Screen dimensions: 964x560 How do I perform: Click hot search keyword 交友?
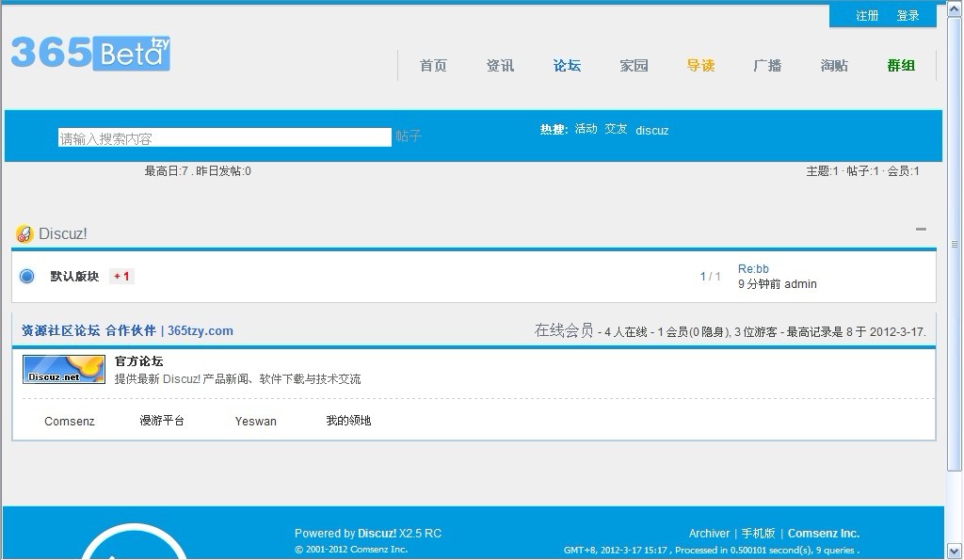coord(616,129)
